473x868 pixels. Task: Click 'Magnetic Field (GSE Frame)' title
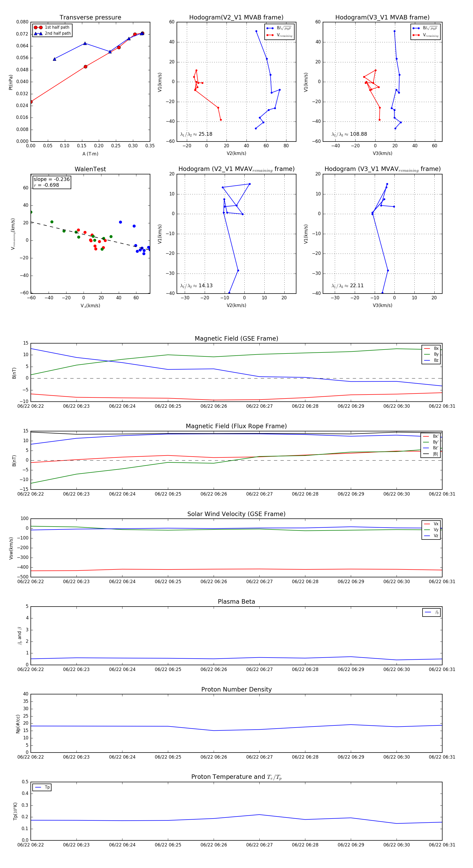click(236, 339)
